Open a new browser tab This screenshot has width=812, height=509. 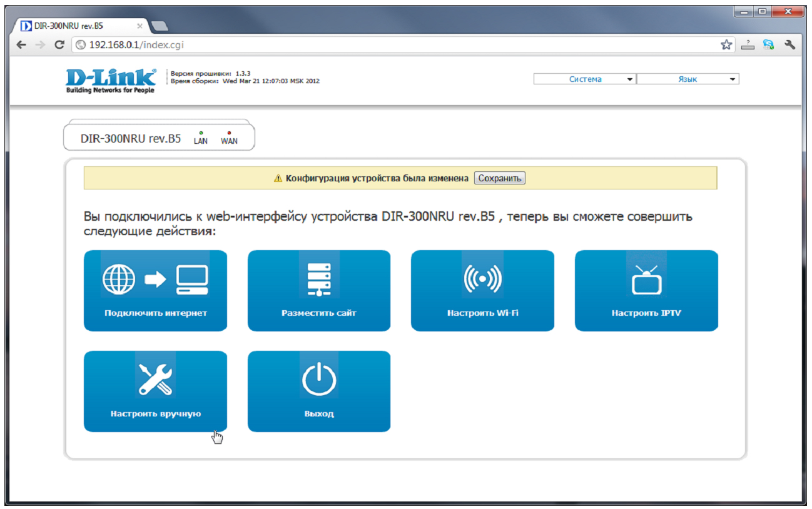click(160, 26)
